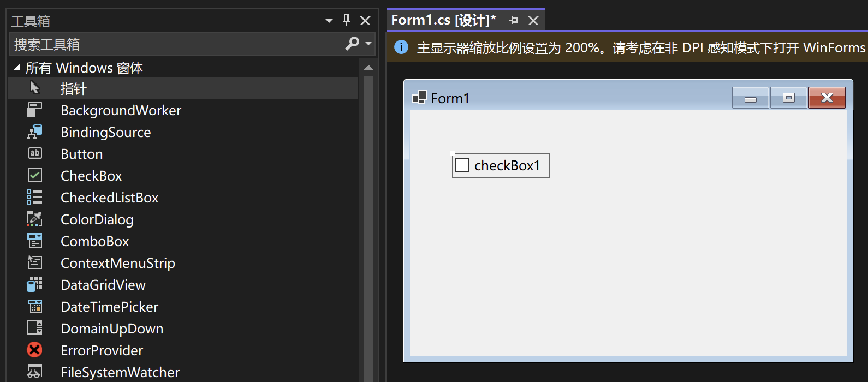Toggle the pin on the Form1.cs tab
Screen dimensions: 868x382
point(513,21)
